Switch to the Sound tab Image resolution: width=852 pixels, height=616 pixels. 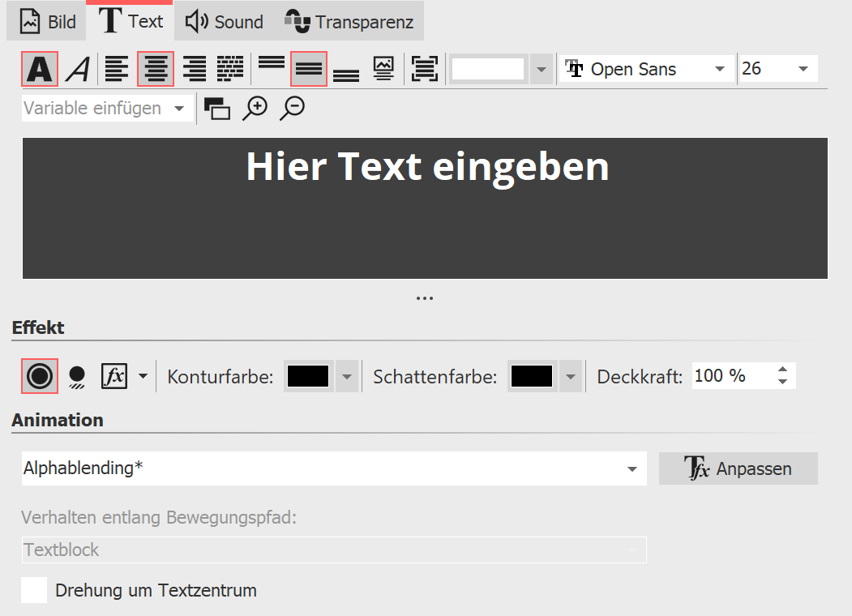[x=223, y=21]
